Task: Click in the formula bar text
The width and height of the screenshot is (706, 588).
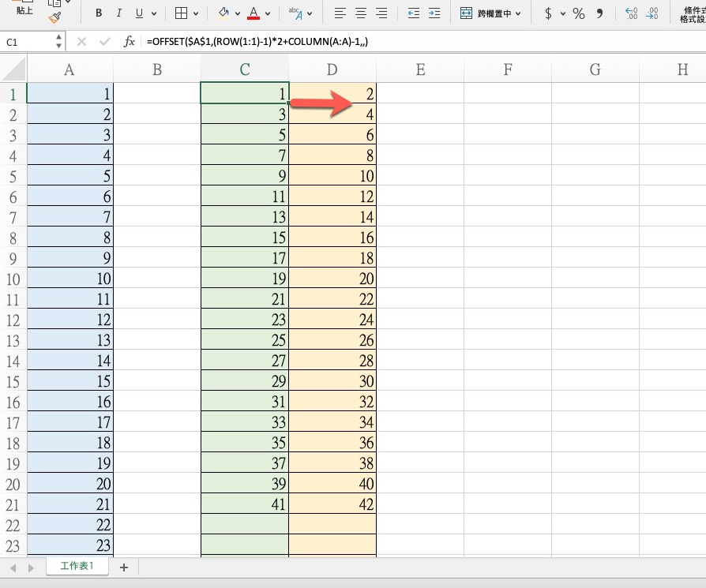Action: pyautogui.click(x=395, y=42)
